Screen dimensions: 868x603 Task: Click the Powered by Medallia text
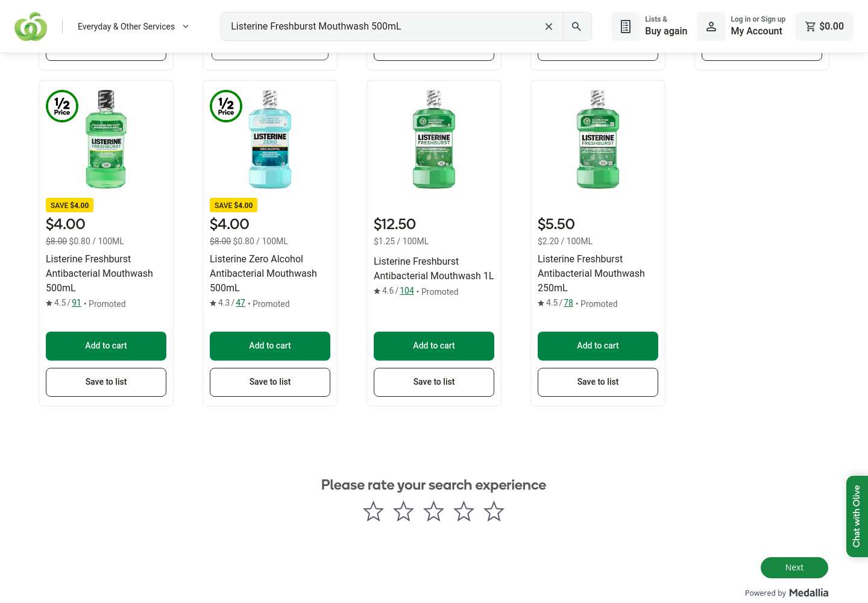click(787, 593)
